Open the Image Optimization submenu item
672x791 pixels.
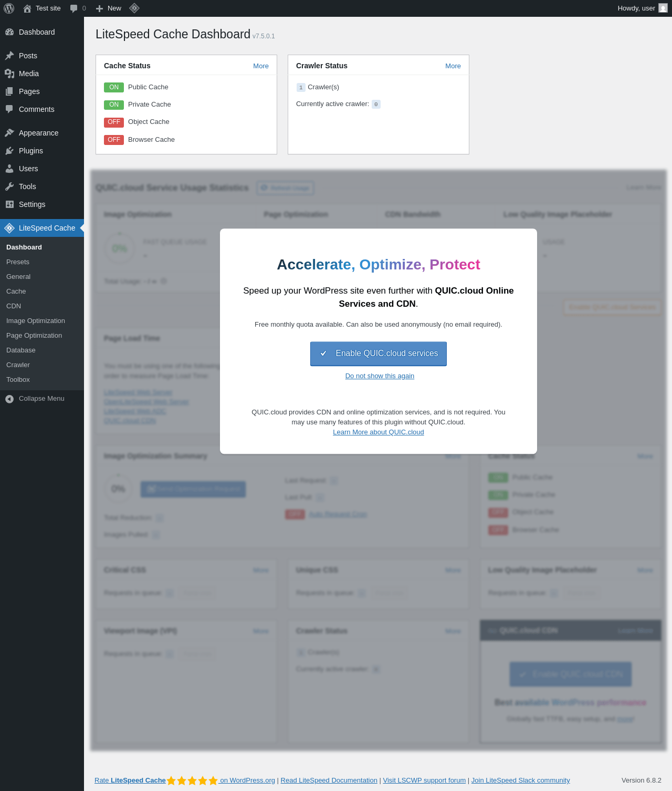[x=36, y=321]
